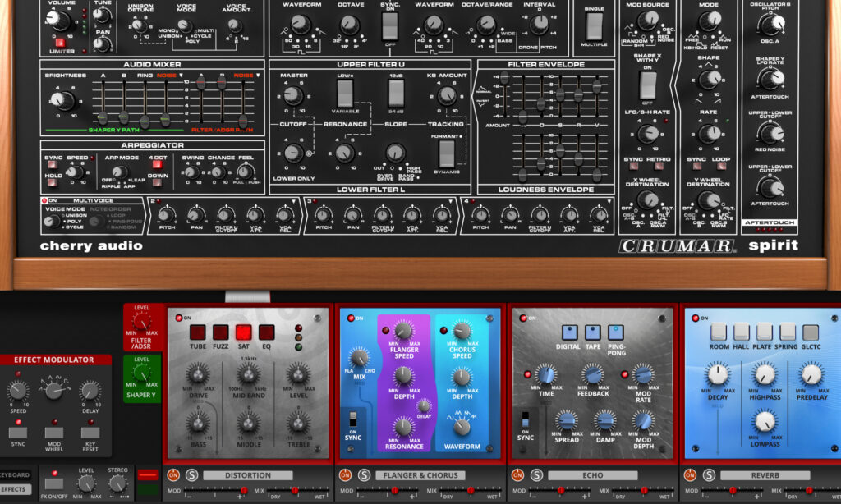Expand voice 4 multi voice menu arrow
Image resolution: width=841 pixels, height=504 pixels.
tap(609, 202)
